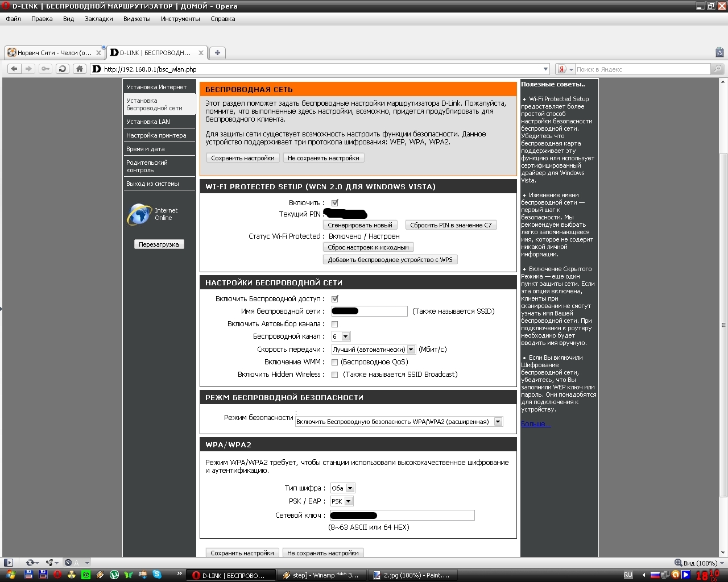Launch Opera from quick launch
The width and height of the screenshot is (728, 582).
click(x=57, y=575)
